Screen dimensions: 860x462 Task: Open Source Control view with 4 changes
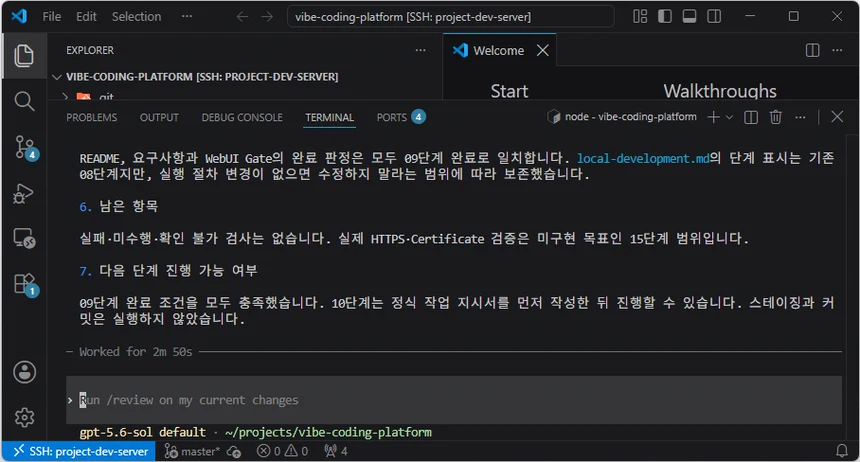25,148
